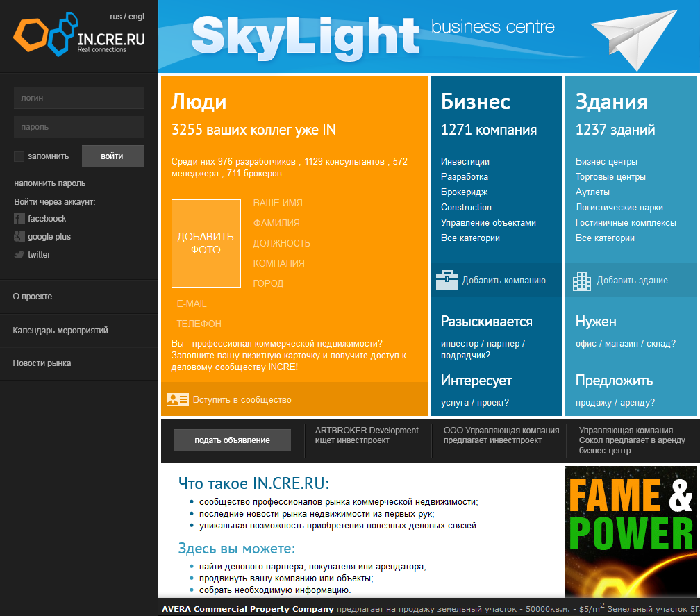Click the Facebook login icon

point(19,218)
